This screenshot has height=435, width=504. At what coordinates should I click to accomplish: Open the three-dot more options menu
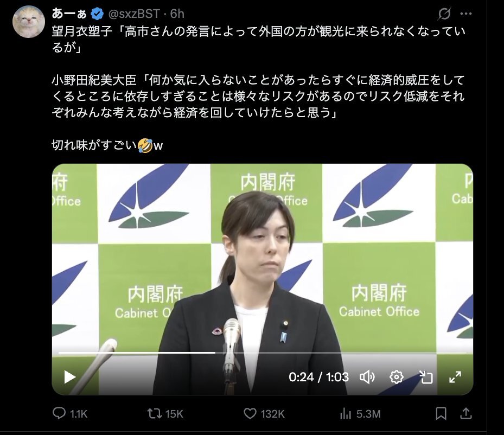[465, 14]
